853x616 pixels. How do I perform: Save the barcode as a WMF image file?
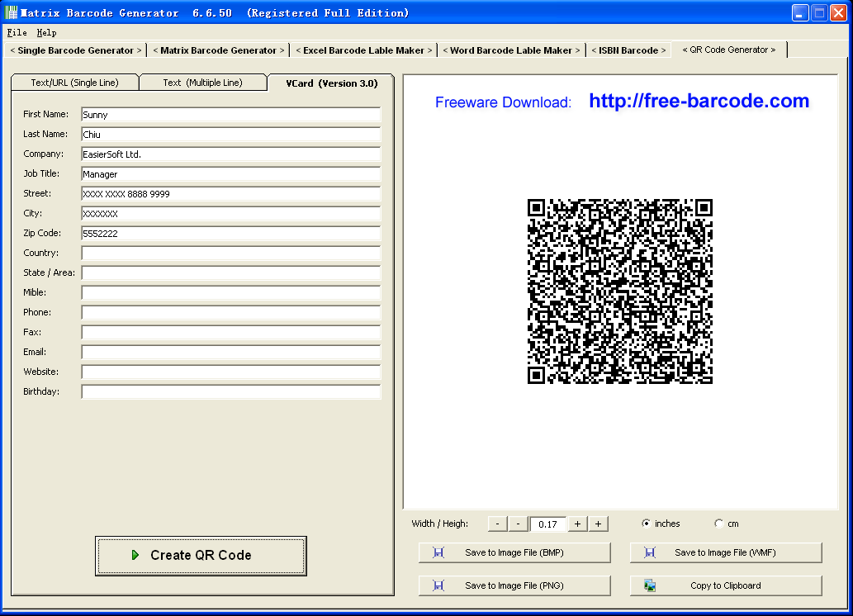[726, 552]
